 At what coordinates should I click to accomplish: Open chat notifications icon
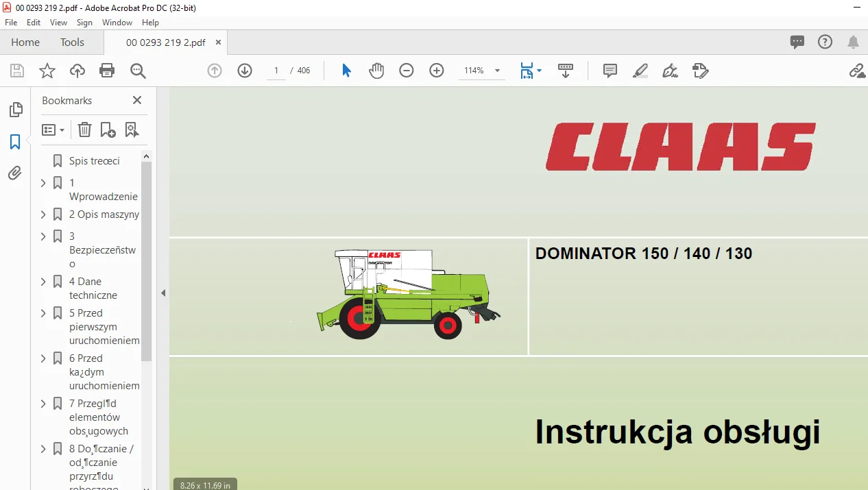[x=797, y=42]
